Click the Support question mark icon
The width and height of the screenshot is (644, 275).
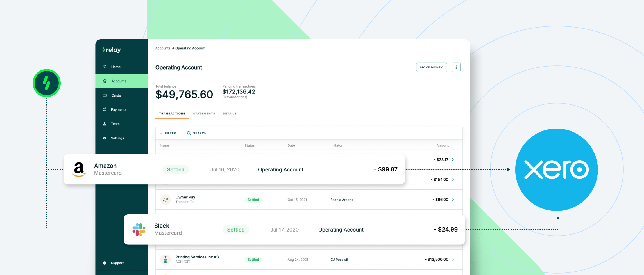tap(105, 263)
